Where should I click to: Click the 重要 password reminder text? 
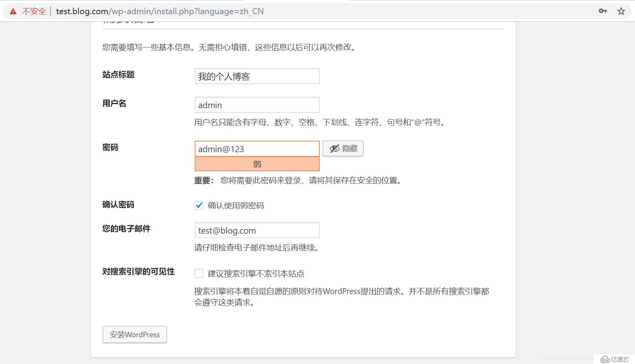[299, 180]
